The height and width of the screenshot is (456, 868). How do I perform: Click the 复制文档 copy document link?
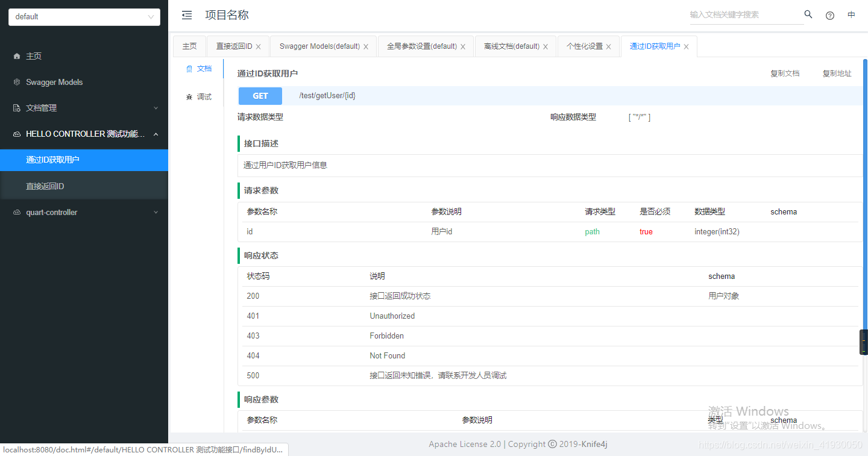click(785, 73)
